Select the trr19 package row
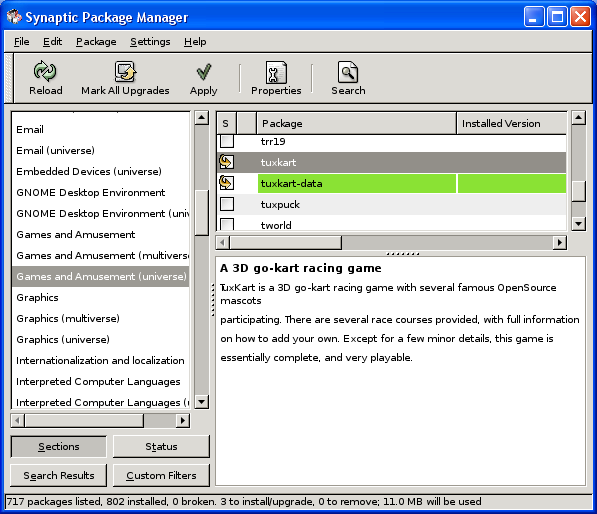597x514 pixels. [391, 142]
